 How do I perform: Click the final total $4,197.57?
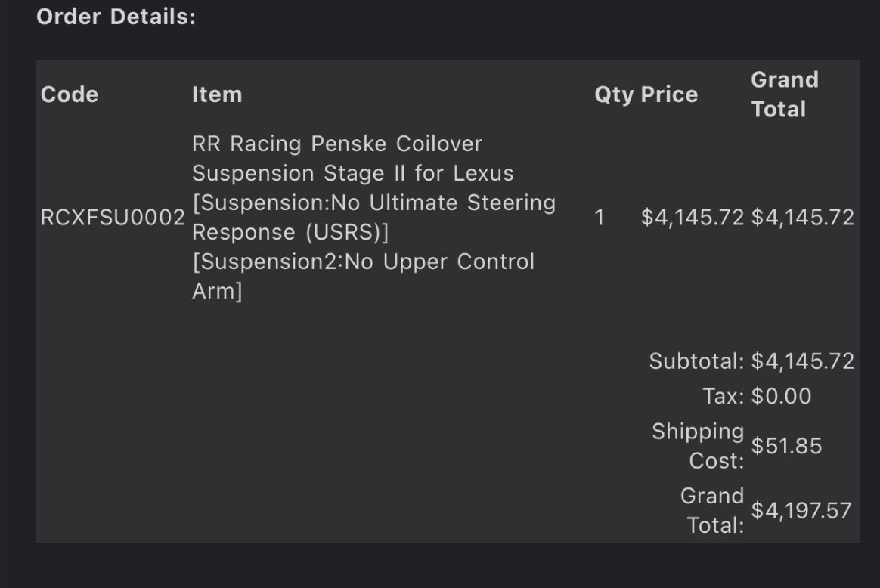(801, 511)
